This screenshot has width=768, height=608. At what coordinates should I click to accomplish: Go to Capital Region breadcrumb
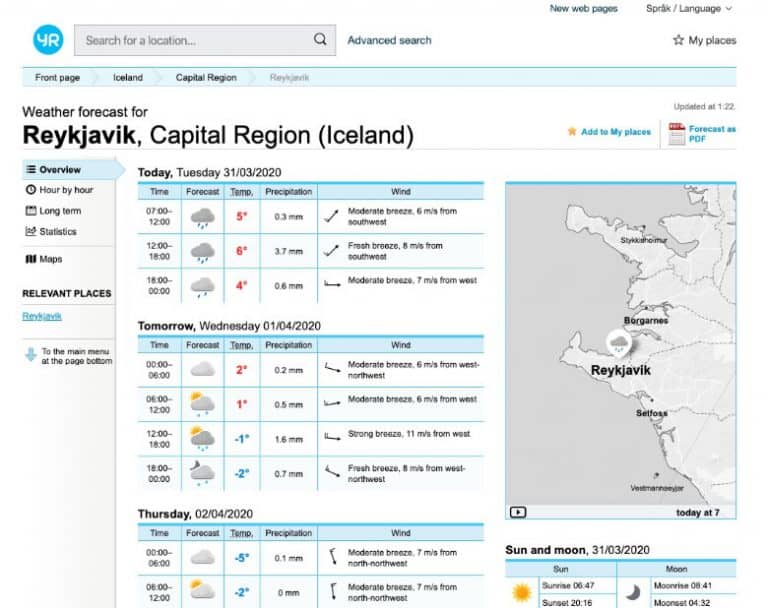tap(206, 78)
